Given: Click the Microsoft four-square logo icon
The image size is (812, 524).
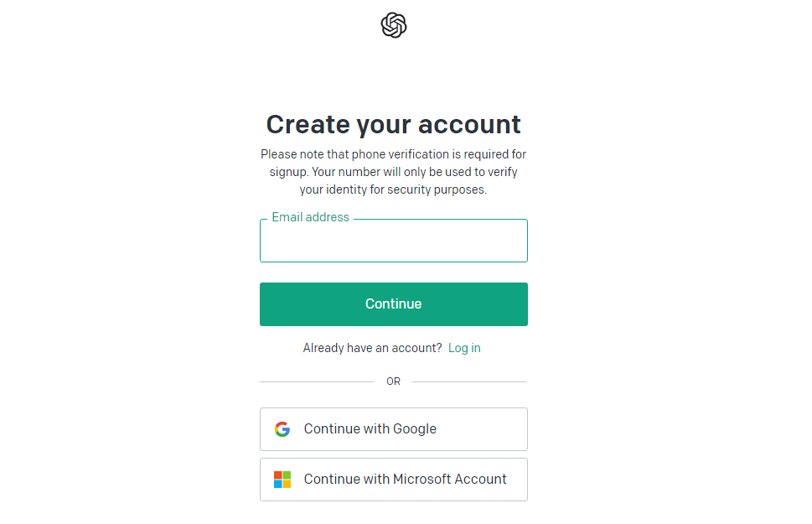Looking at the screenshot, I should (x=282, y=480).
